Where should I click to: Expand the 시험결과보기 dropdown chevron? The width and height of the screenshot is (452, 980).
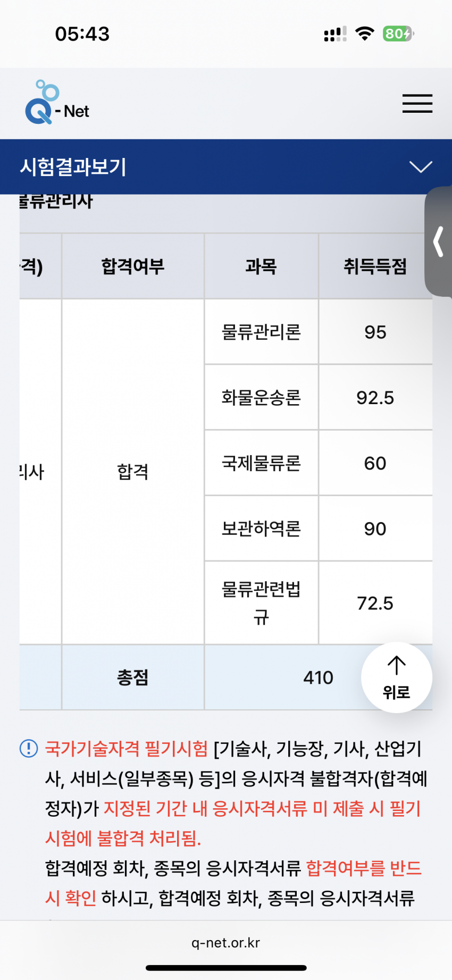(421, 167)
